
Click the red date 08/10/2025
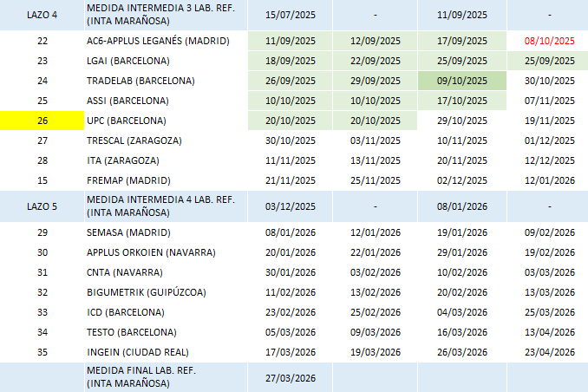point(551,41)
